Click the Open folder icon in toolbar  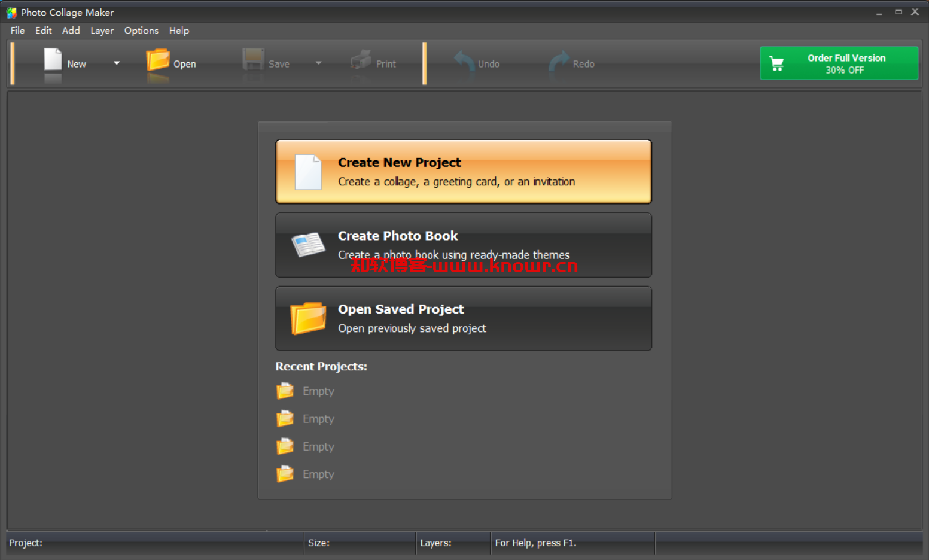pos(158,60)
